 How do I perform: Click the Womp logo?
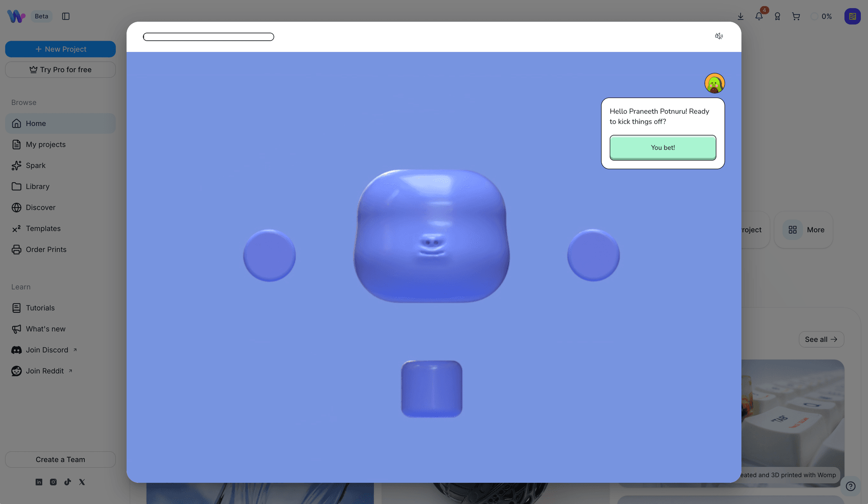pos(16,16)
